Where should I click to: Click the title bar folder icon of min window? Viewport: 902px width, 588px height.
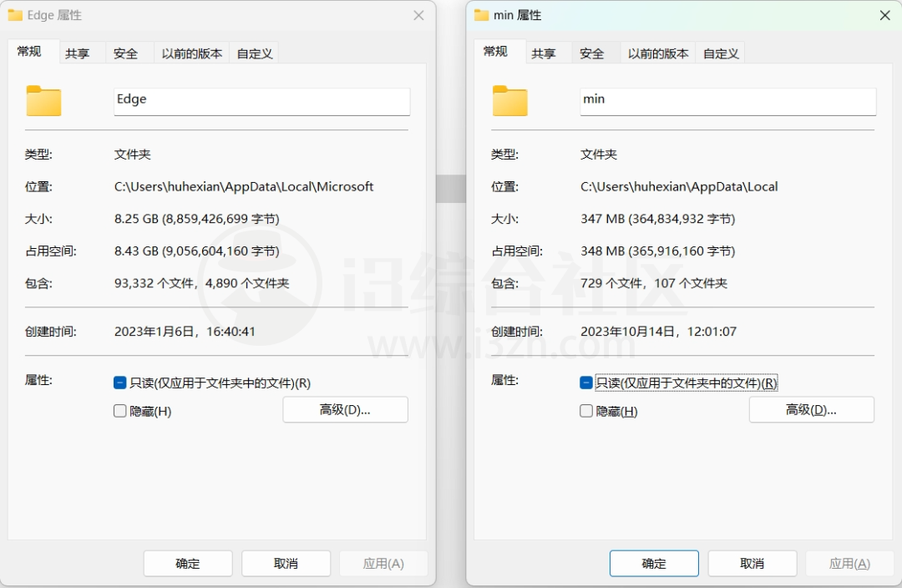click(482, 15)
